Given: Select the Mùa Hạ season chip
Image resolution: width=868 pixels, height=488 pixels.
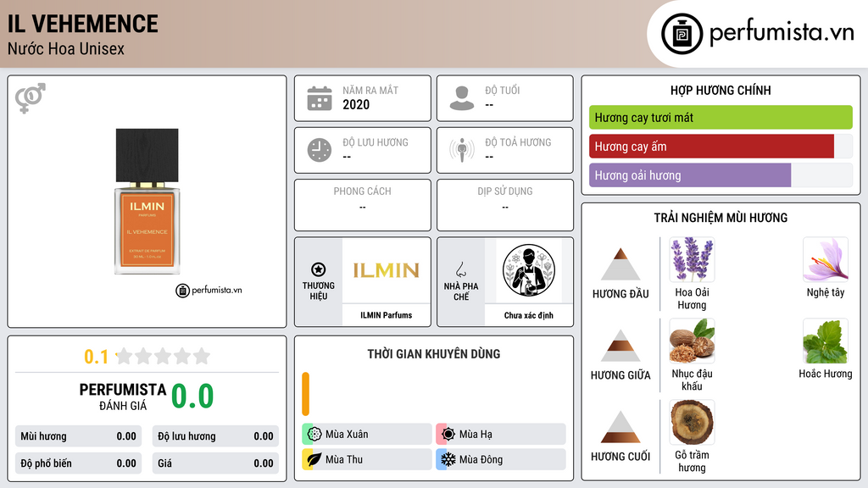Looking at the screenshot, I should point(501,435).
